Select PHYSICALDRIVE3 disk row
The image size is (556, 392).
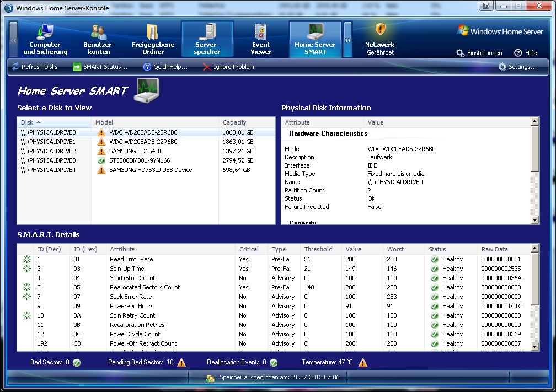tap(146, 160)
